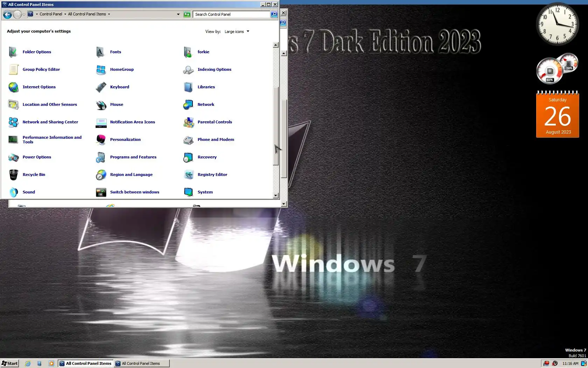Image resolution: width=588 pixels, height=368 pixels.
Task: Open the Programs and Features icon
Action: pyautogui.click(x=101, y=157)
